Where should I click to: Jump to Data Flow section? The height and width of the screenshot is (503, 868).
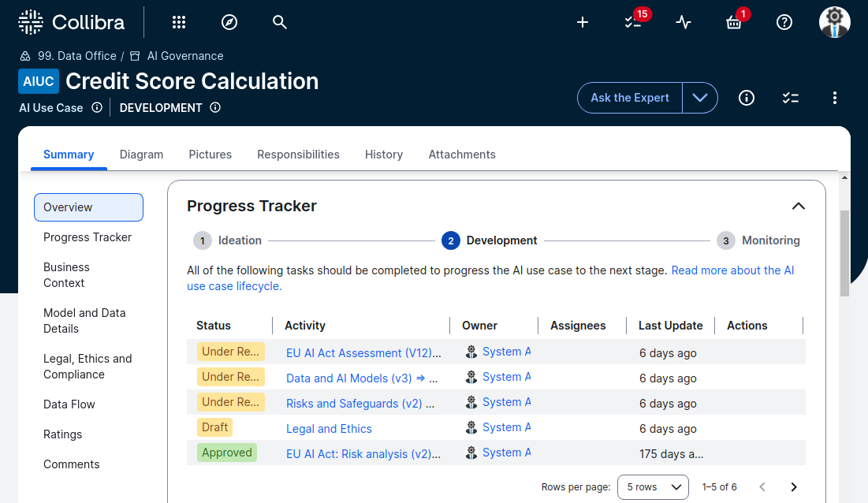pyautogui.click(x=69, y=404)
